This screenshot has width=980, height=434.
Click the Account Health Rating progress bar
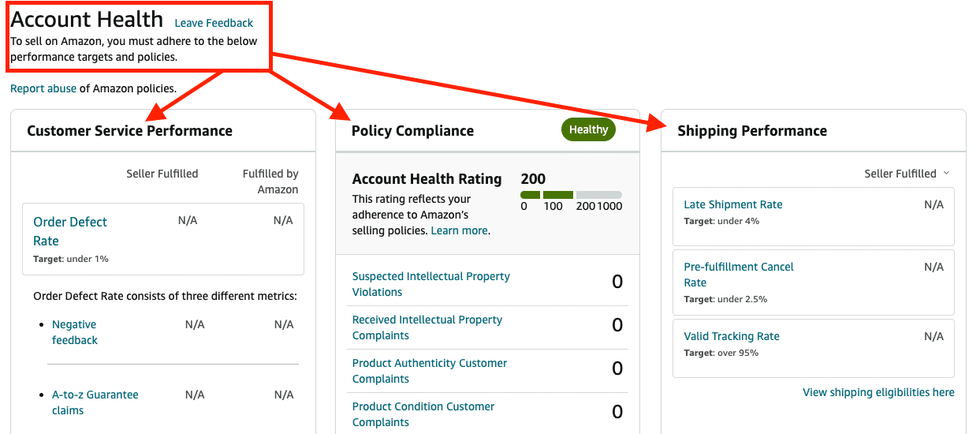pyautogui.click(x=571, y=195)
